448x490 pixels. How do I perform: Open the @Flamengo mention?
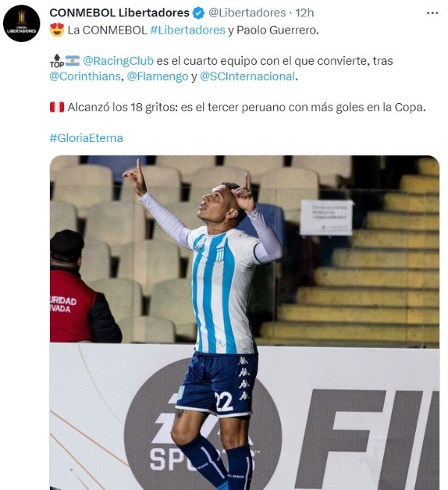pos(158,76)
